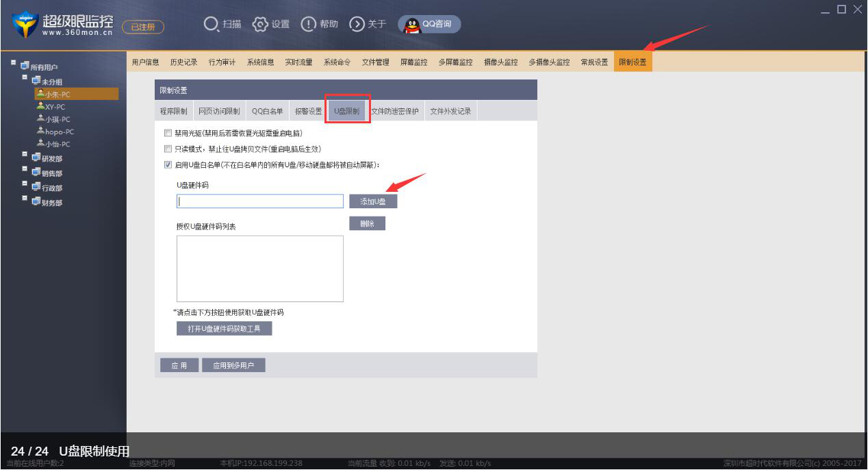Screen dimensions: 868x470
Task: Click the help exclamation icon
Action: coord(308,24)
